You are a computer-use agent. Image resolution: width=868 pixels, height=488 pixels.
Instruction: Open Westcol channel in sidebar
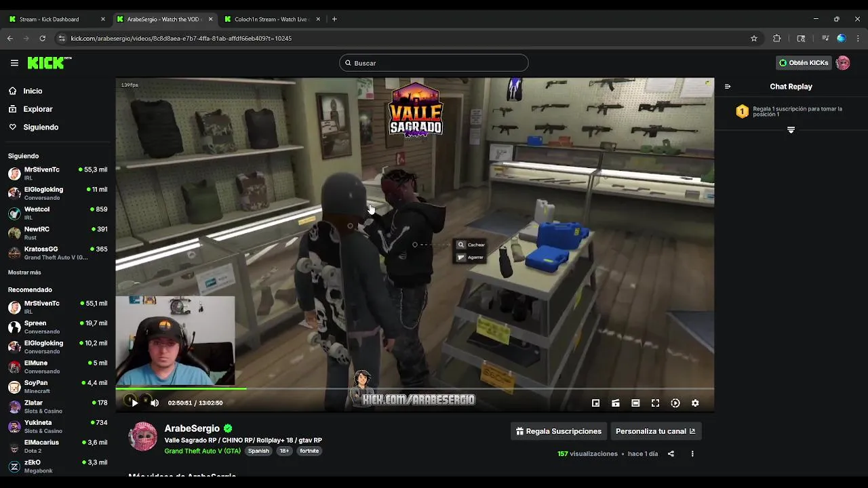coord(58,213)
